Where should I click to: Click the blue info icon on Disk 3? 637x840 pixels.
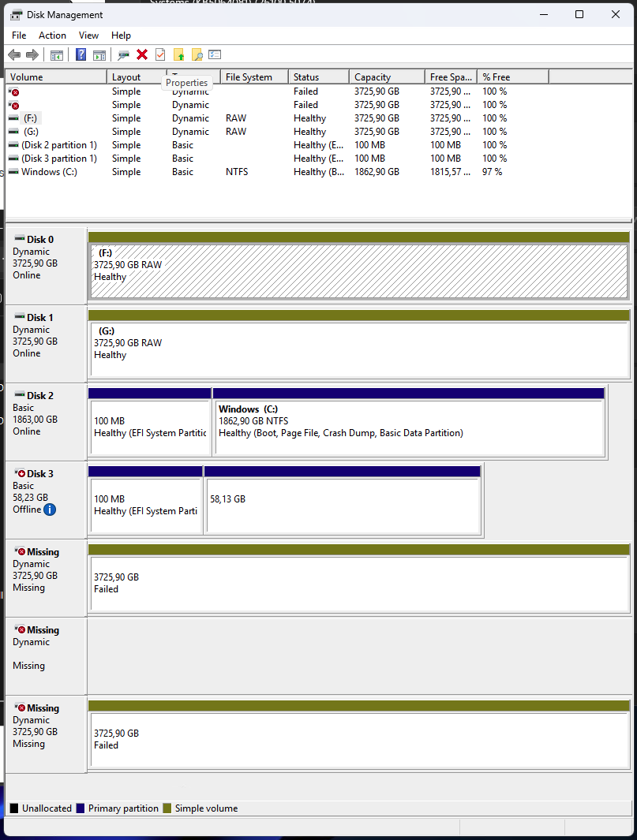(x=50, y=510)
